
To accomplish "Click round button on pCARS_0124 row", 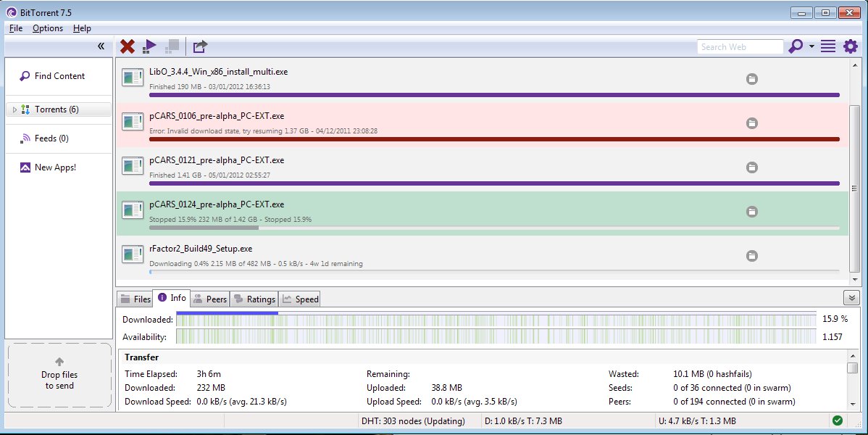I will 752,212.
